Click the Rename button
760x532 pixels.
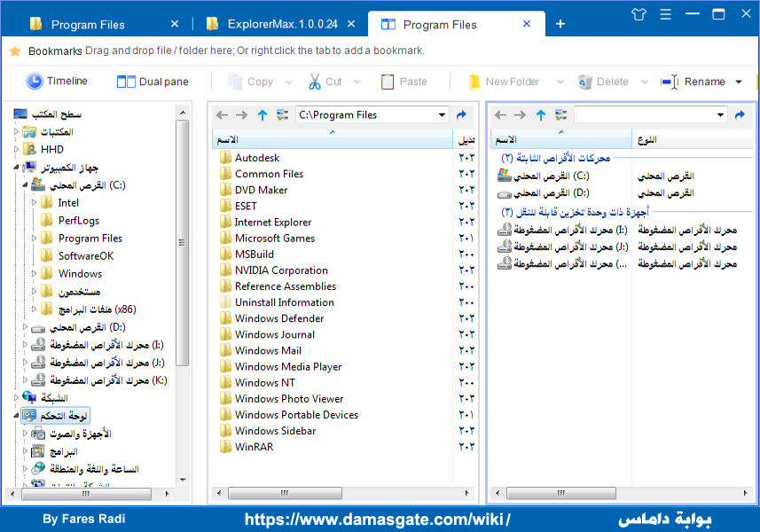tap(693, 82)
